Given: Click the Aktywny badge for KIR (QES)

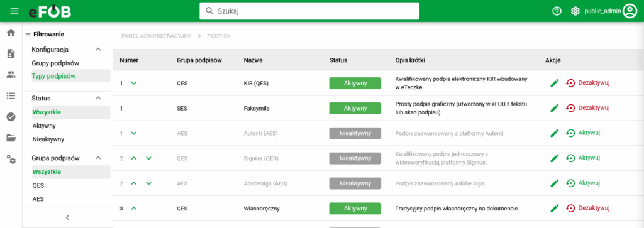Looking at the screenshot, I should [355, 84].
